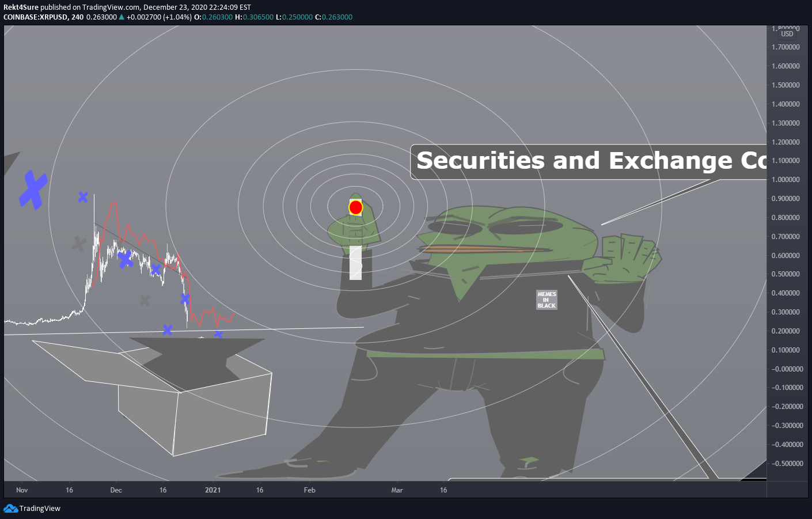Click the large blue X marker
Viewport: 812px width, 519px height.
coord(33,190)
